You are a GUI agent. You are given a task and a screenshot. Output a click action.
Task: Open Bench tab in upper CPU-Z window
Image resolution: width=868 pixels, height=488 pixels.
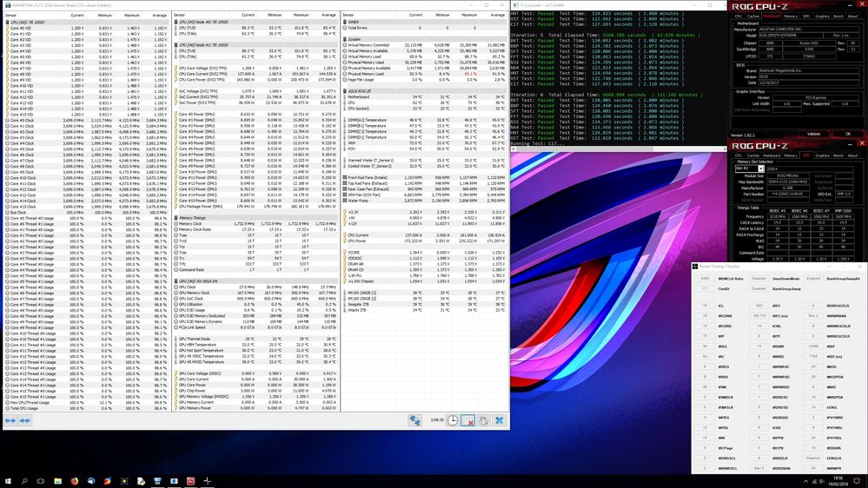coord(838,16)
